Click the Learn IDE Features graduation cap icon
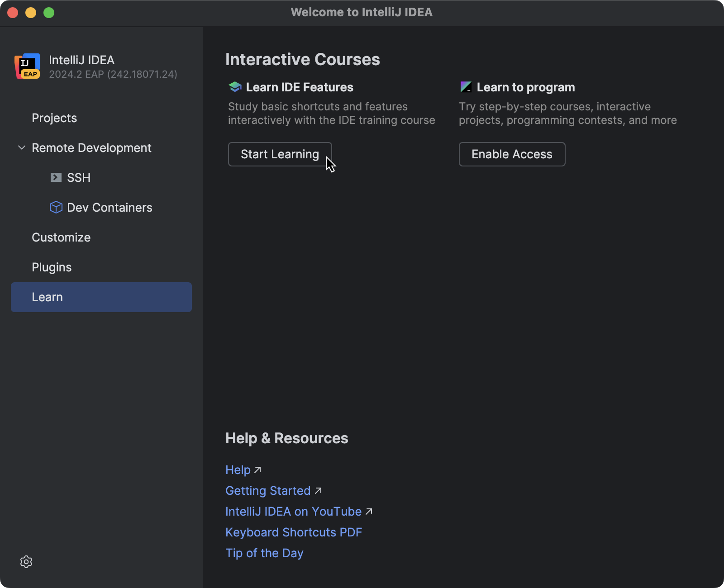 234,86
